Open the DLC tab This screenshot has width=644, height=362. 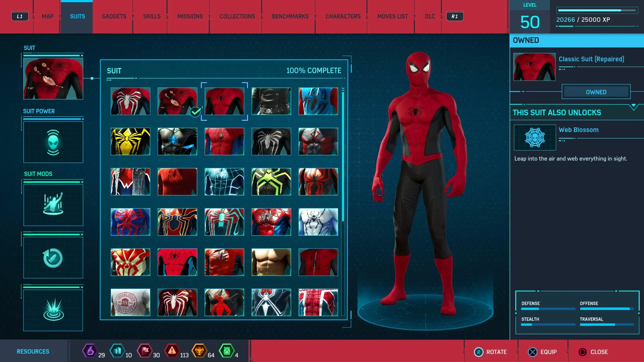430,16
